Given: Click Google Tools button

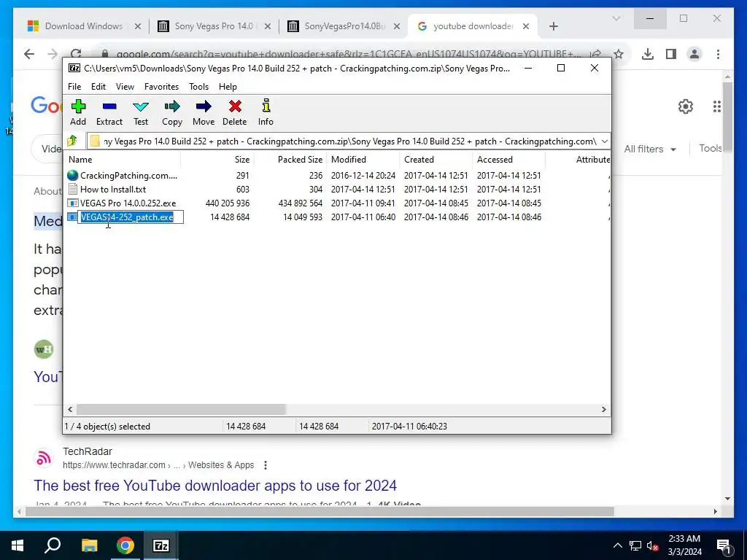Looking at the screenshot, I should (x=711, y=148).
